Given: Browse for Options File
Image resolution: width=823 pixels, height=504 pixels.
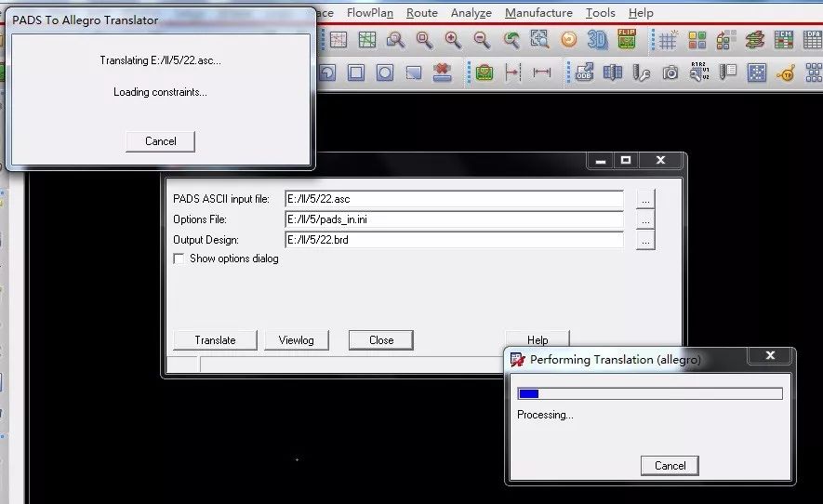Looking at the screenshot, I should 645,219.
